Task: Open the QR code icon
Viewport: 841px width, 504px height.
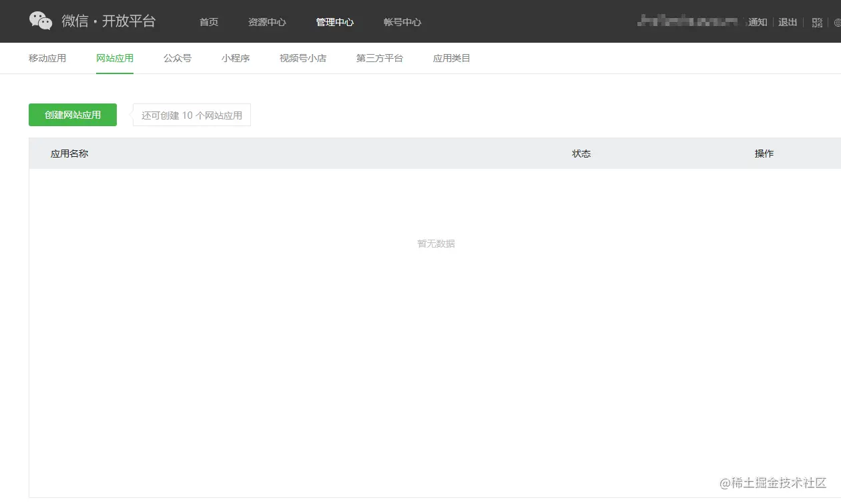Action: pyautogui.click(x=817, y=22)
